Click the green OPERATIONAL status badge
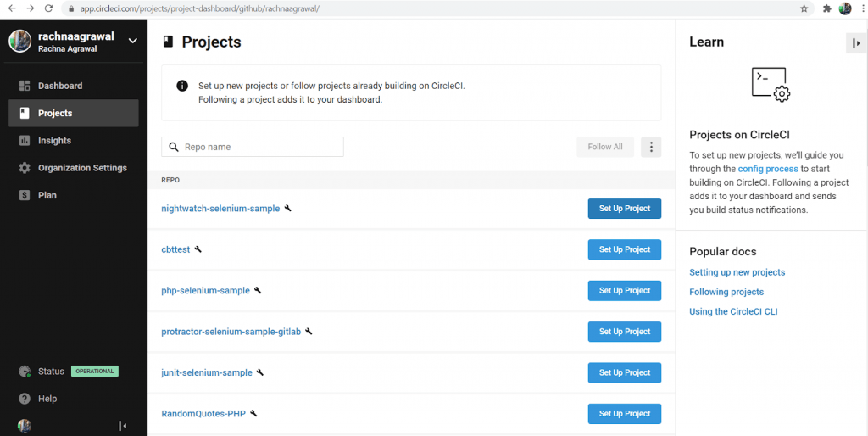This screenshot has width=868, height=436. (95, 372)
